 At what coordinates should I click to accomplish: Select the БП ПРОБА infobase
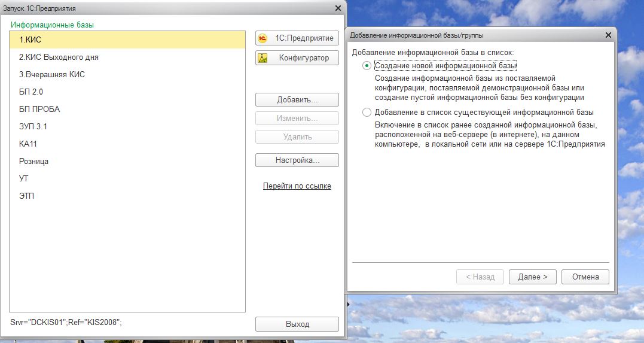click(x=127, y=109)
